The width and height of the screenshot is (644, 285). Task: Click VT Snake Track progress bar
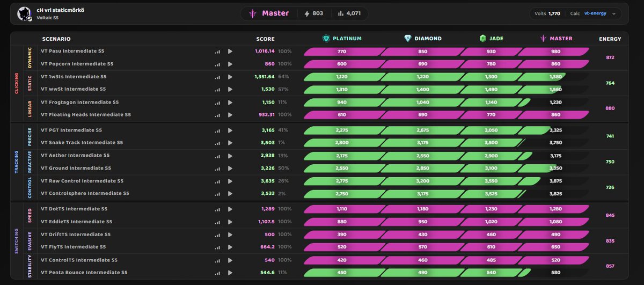click(447, 143)
